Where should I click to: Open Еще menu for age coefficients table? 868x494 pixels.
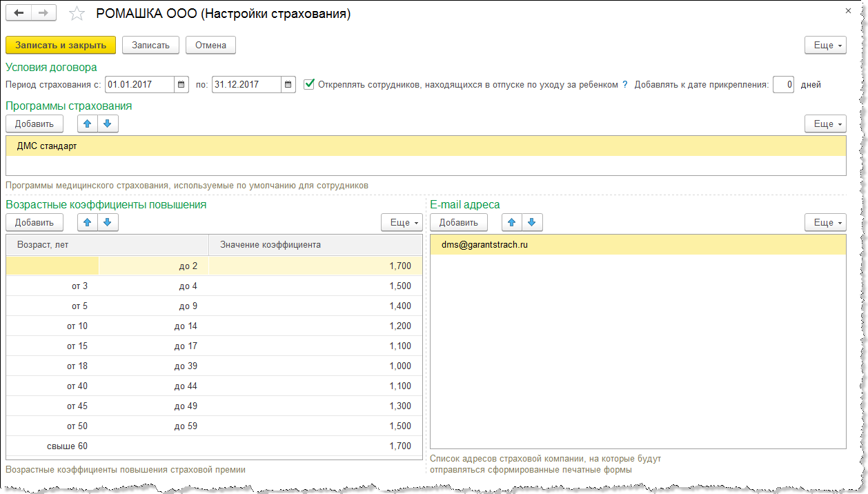tap(401, 222)
